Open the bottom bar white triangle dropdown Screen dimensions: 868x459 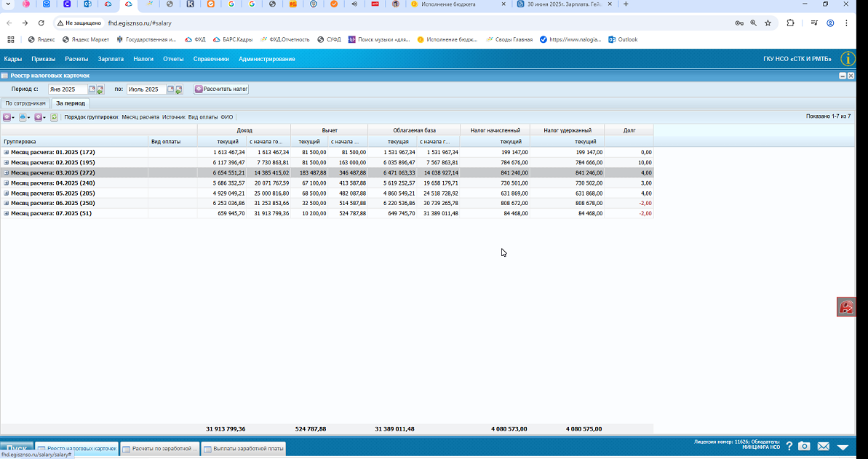843,447
